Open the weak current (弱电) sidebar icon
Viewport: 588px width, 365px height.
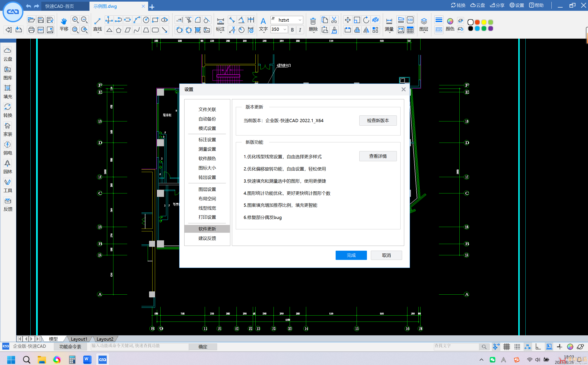click(x=8, y=148)
